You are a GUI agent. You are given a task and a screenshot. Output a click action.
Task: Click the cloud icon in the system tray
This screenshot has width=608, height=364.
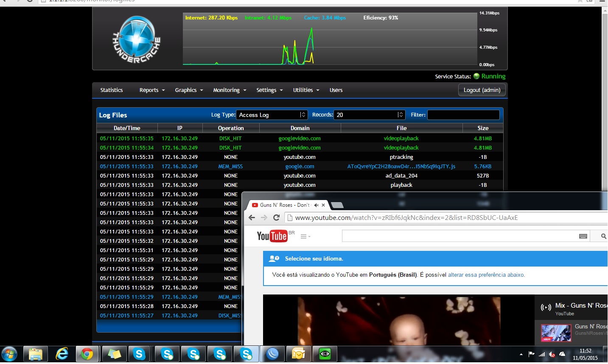point(563,354)
